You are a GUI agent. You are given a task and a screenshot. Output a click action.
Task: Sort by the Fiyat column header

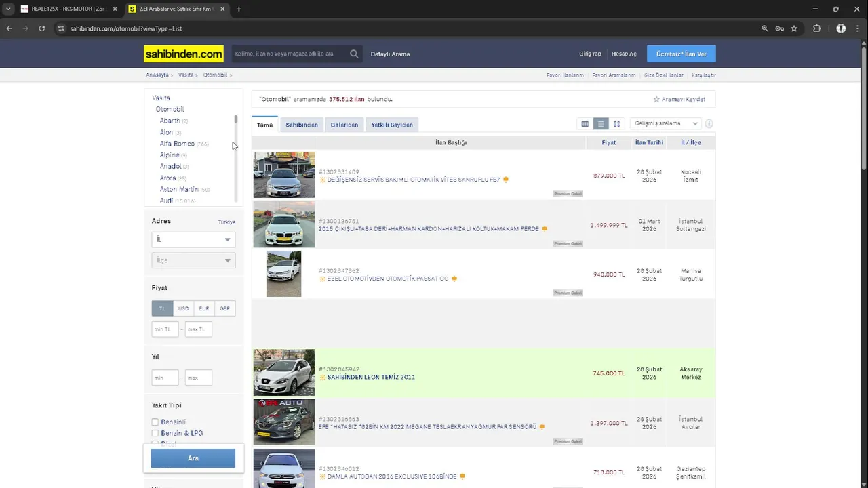609,143
